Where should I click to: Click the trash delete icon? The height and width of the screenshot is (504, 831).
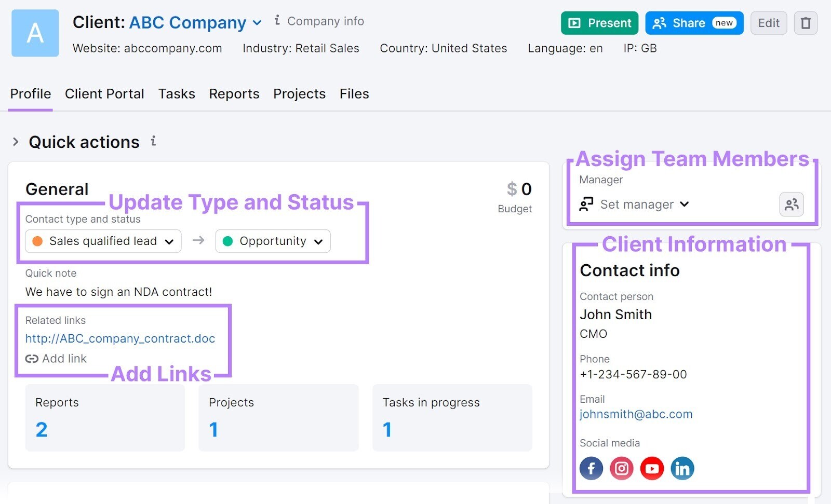point(805,23)
